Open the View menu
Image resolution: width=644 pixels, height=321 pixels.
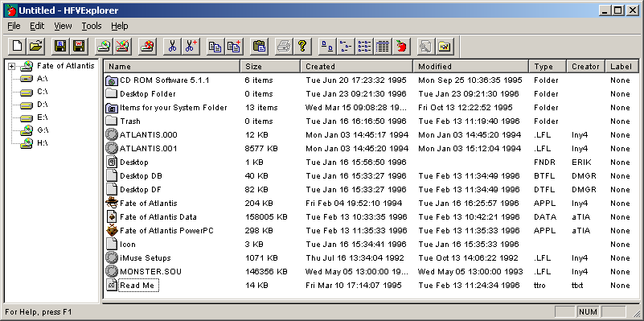click(x=63, y=26)
